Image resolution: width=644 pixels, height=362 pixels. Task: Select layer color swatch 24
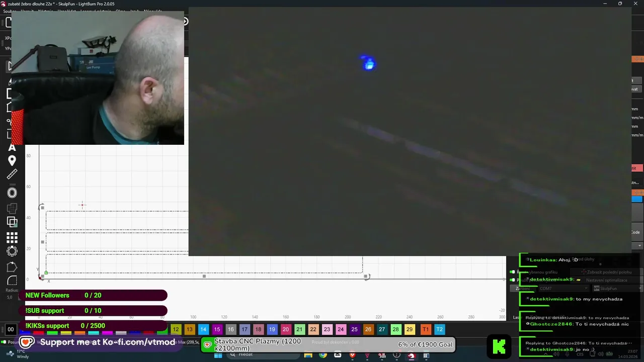tap(341, 329)
